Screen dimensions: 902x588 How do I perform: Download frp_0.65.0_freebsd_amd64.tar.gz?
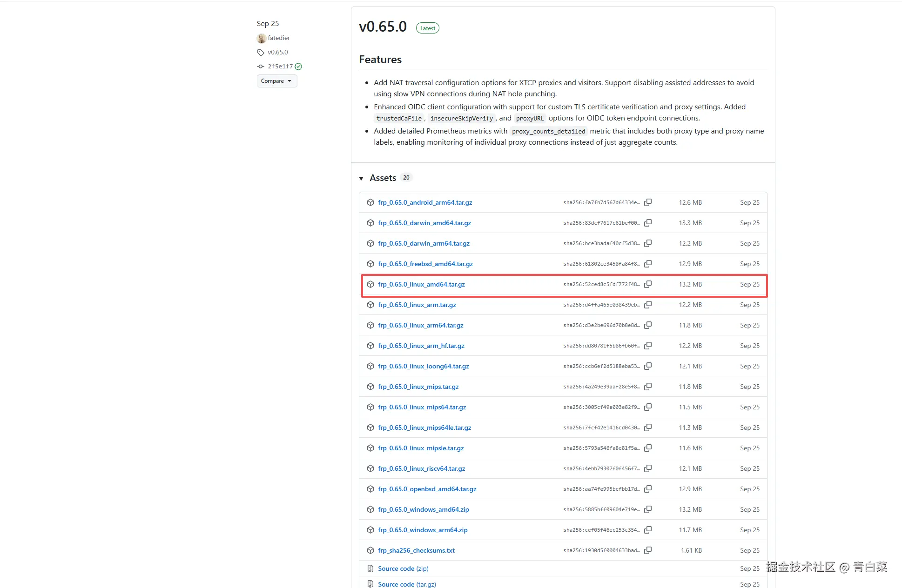(425, 264)
